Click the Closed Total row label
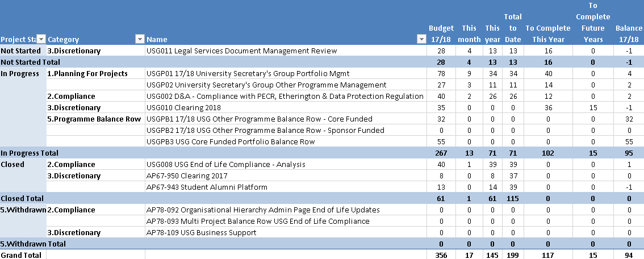 pos(22,198)
